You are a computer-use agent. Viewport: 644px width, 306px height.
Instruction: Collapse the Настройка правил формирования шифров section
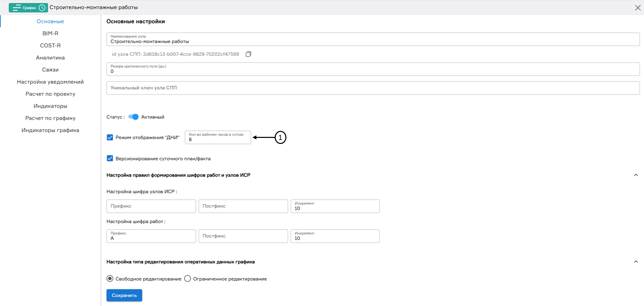click(x=636, y=175)
